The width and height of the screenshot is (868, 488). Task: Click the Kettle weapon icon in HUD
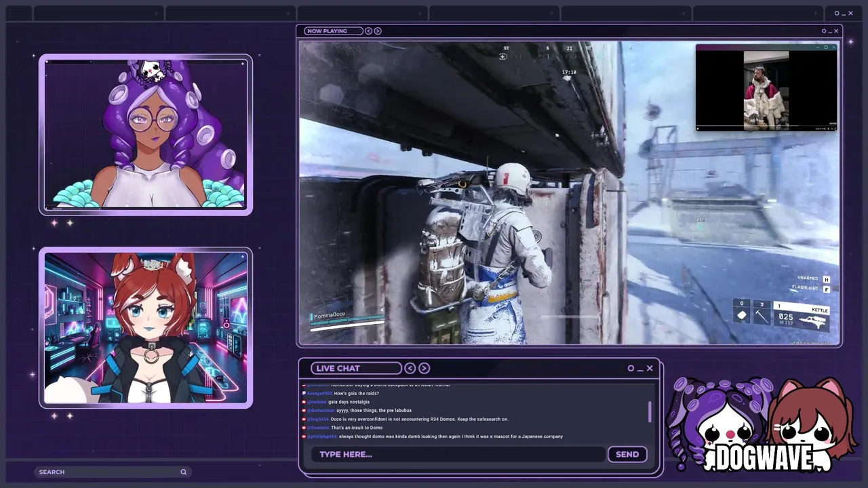(812, 322)
